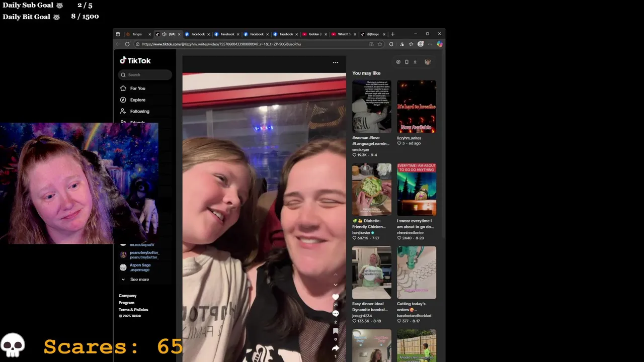Click the You may like heading

(366, 73)
